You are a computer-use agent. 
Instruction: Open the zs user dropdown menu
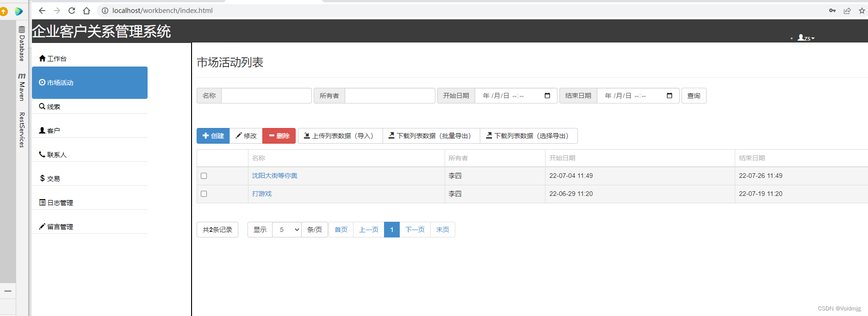click(806, 38)
